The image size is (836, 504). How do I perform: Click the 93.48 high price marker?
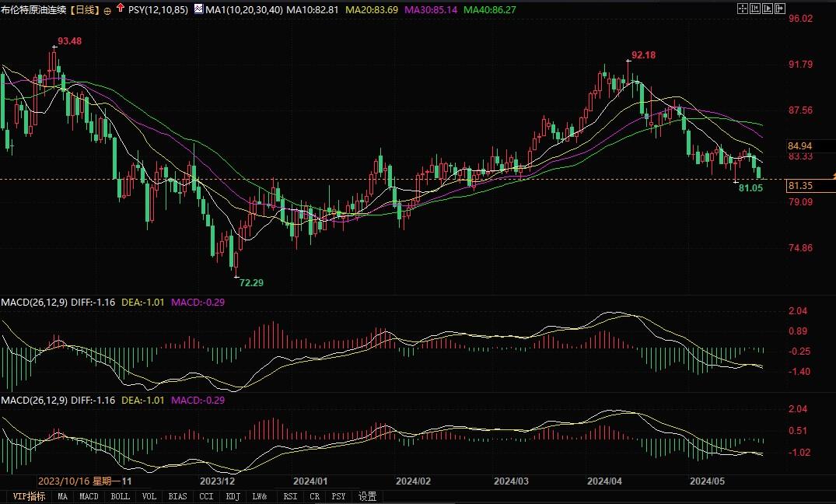click(x=70, y=41)
